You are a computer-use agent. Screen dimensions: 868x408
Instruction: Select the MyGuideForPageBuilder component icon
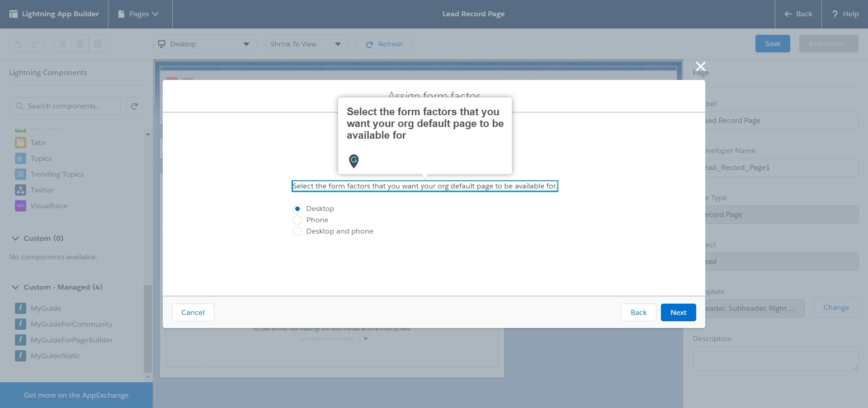20,340
